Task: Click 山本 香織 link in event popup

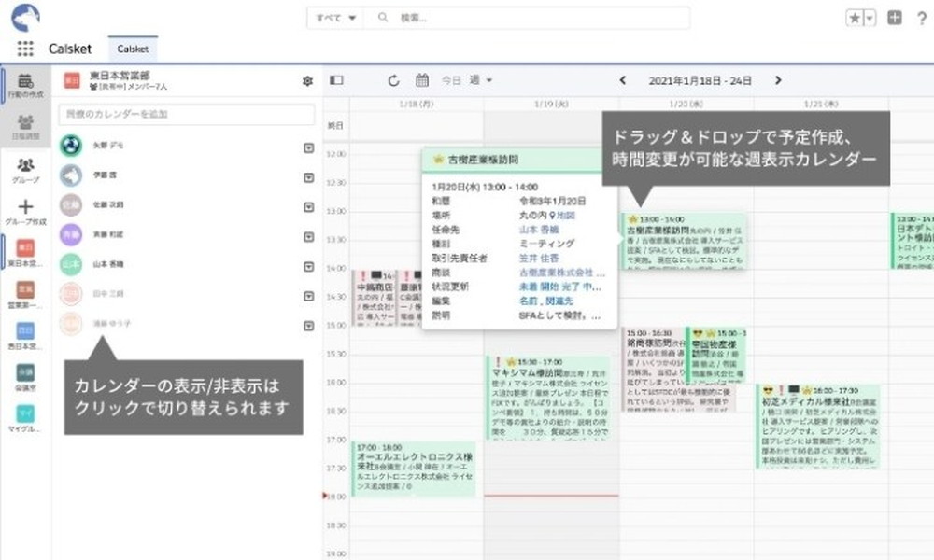Action: 538,229
